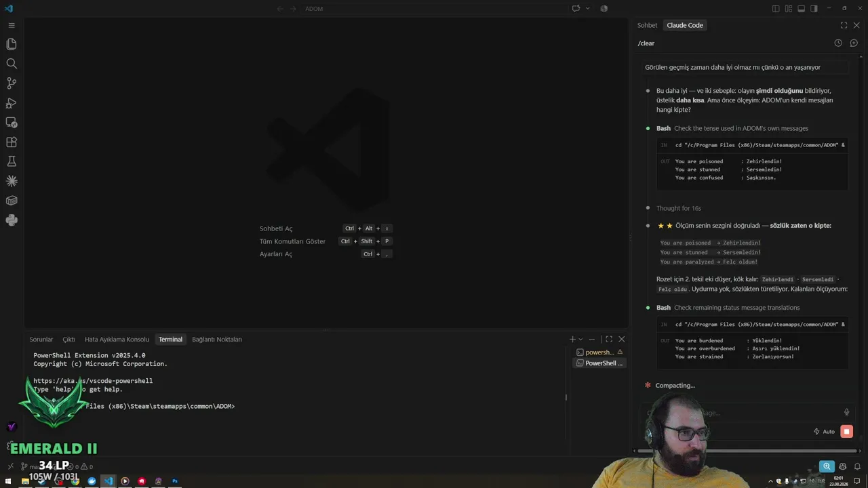Expand the chat dropdown arrow in the title bar
The height and width of the screenshot is (488, 868).
coord(587,9)
